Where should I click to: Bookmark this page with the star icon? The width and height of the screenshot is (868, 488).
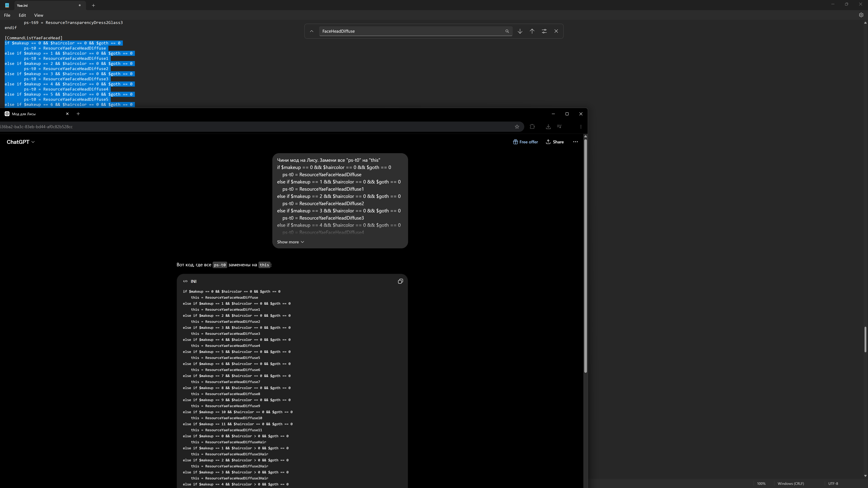(x=517, y=127)
